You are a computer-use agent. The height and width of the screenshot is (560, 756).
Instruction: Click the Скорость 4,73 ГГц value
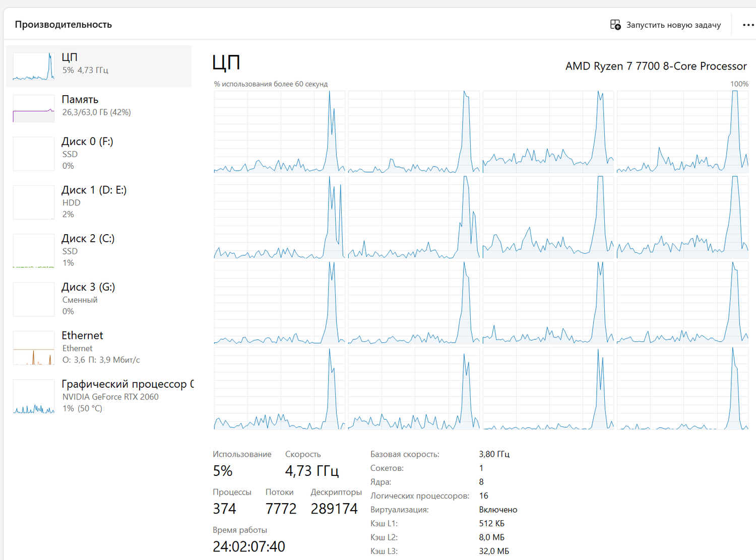pos(312,471)
